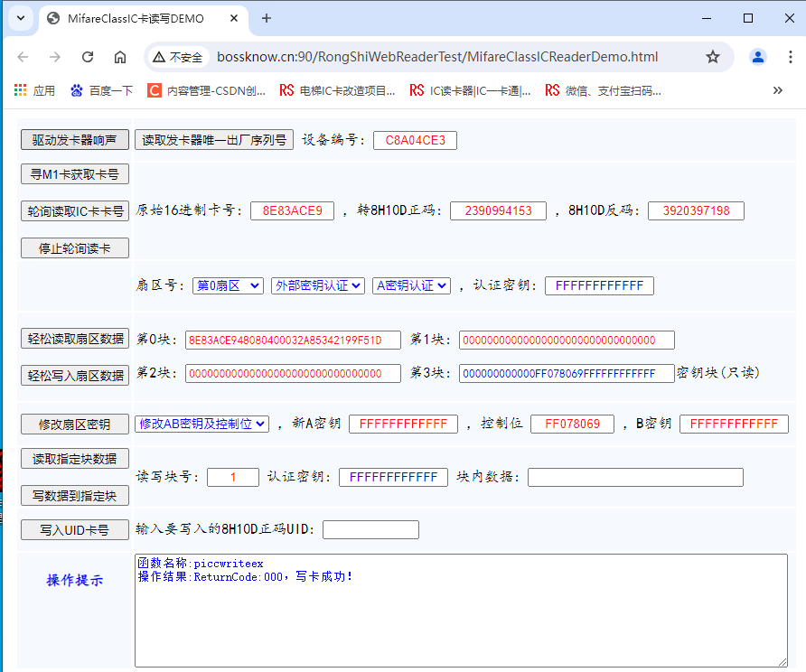The width and height of the screenshot is (806, 672).
Task: Click the browser home icon
Action: (x=120, y=57)
